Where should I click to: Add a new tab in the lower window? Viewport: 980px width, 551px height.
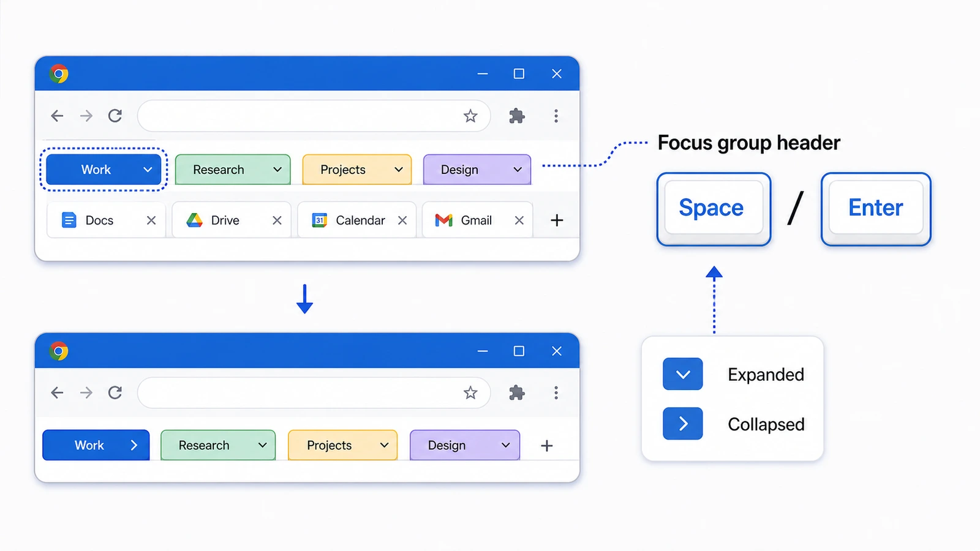(x=547, y=446)
